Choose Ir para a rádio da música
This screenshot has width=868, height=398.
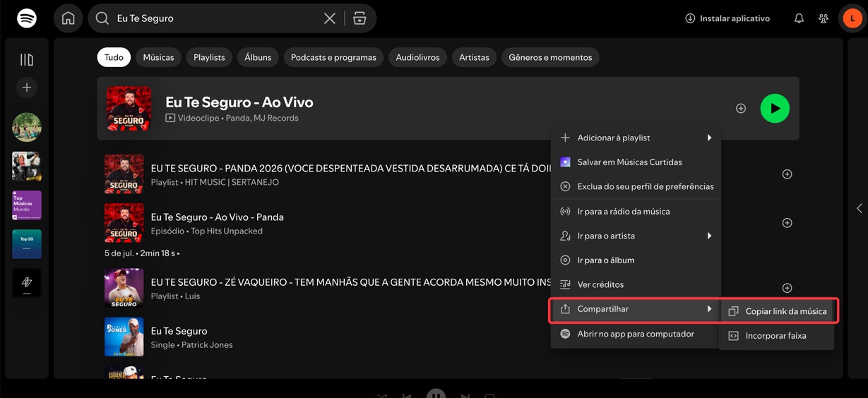click(x=636, y=211)
